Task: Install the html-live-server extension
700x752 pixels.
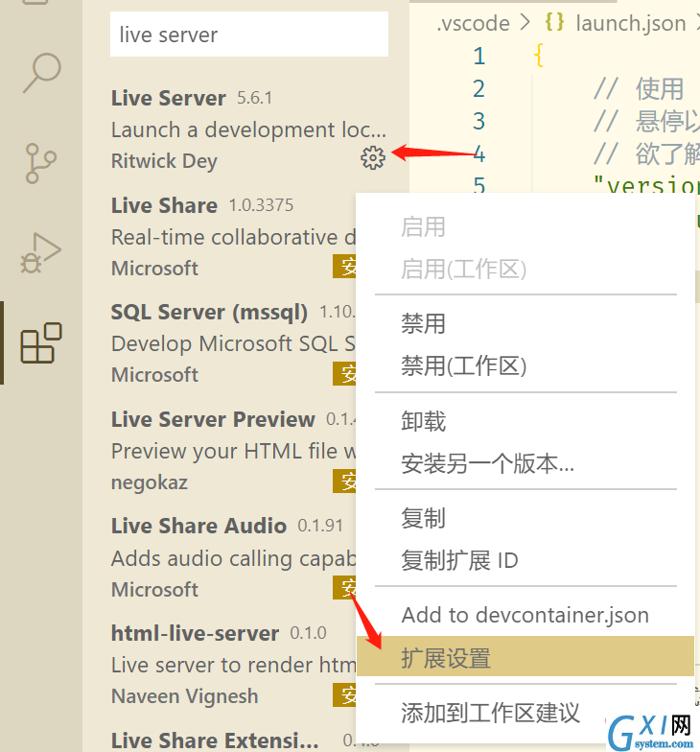Action: tap(345, 694)
